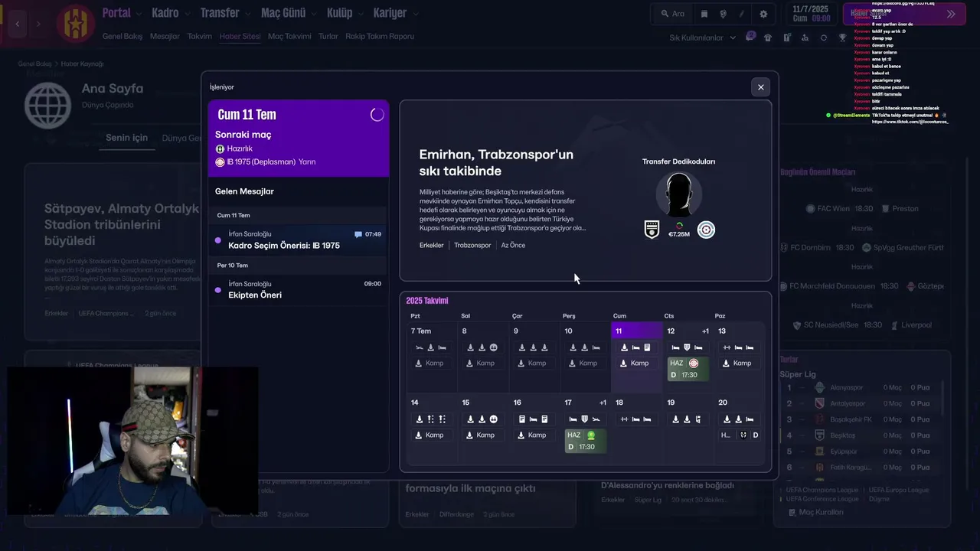Go forward with the right arrow
Viewport: 980px width, 551px height.
(38, 24)
